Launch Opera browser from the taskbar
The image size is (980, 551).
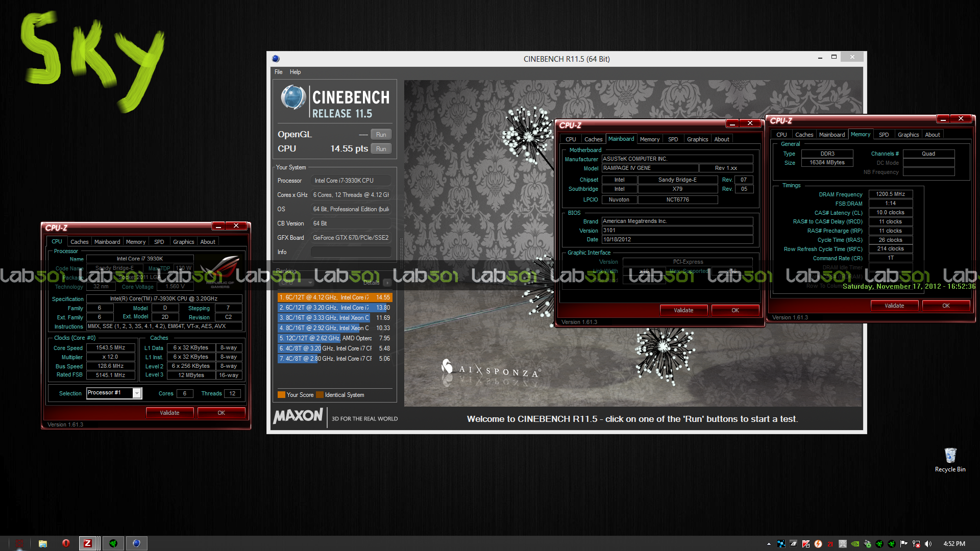66,543
